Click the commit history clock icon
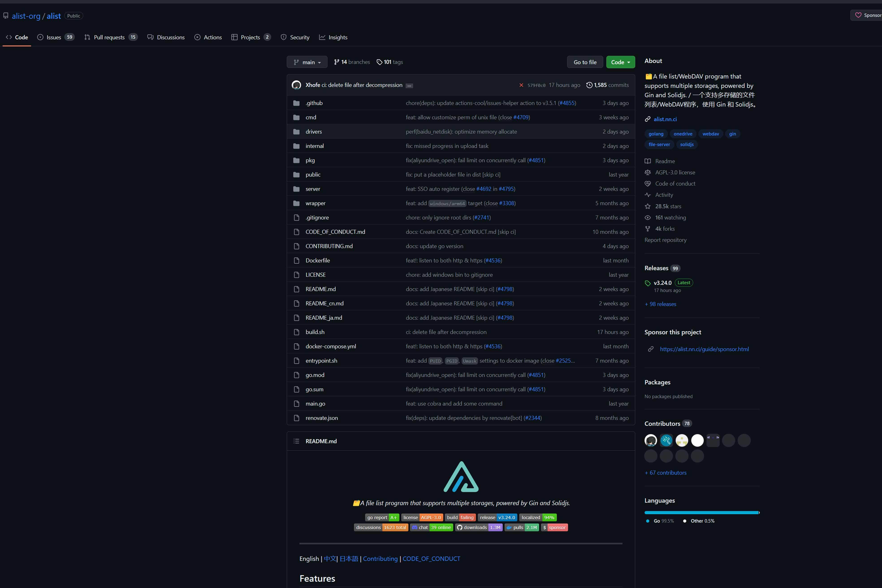Image resolution: width=882 pixels, height=588 pixels. coord(589,85)
